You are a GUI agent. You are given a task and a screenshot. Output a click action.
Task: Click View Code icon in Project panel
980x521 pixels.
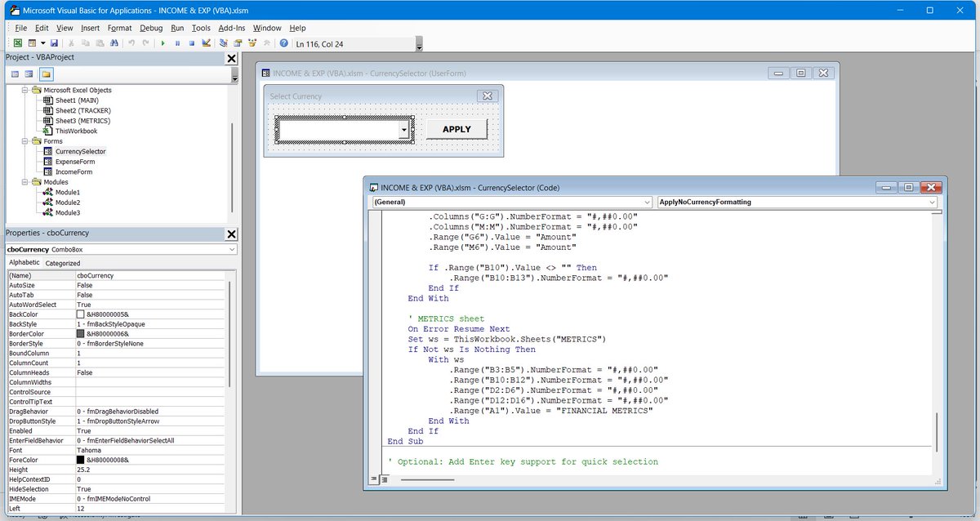(15, 74)
